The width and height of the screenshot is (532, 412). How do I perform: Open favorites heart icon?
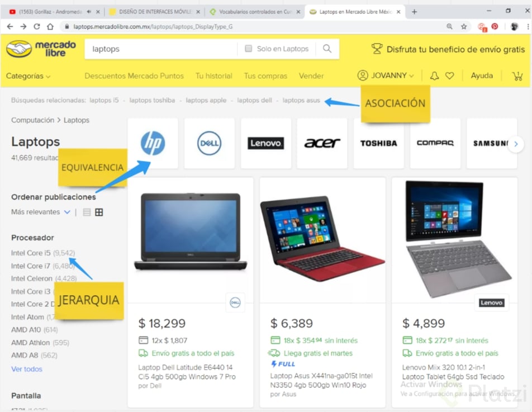[x=449, y=75]
